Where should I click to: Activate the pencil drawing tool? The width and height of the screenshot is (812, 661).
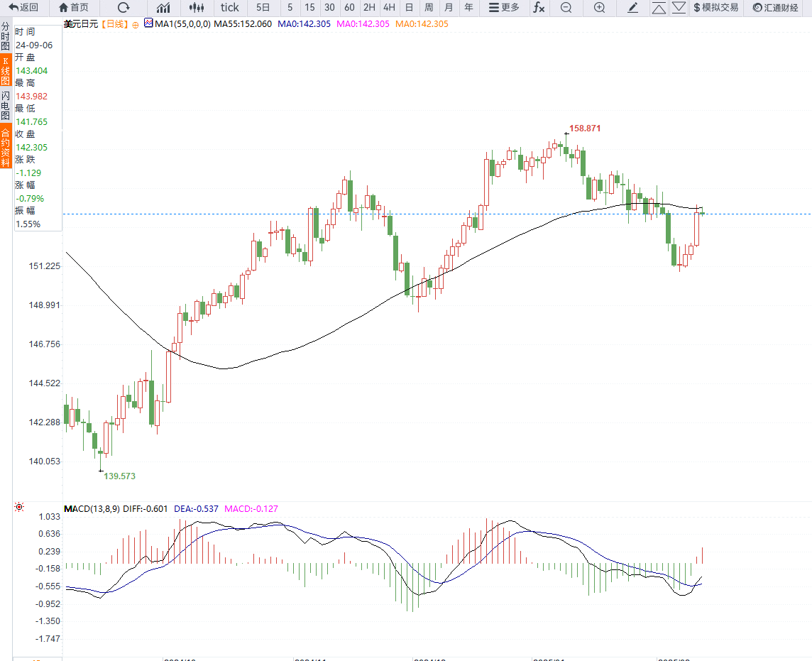[633, 8]
